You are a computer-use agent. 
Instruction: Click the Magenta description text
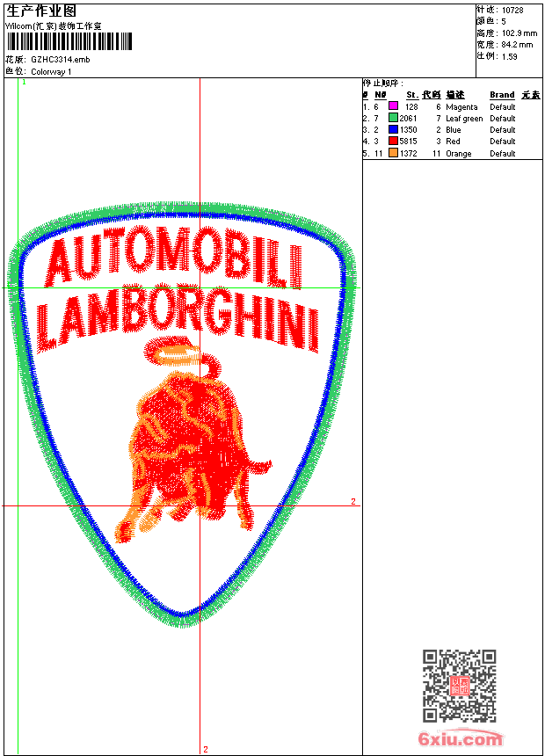click(x=461, y=107)
